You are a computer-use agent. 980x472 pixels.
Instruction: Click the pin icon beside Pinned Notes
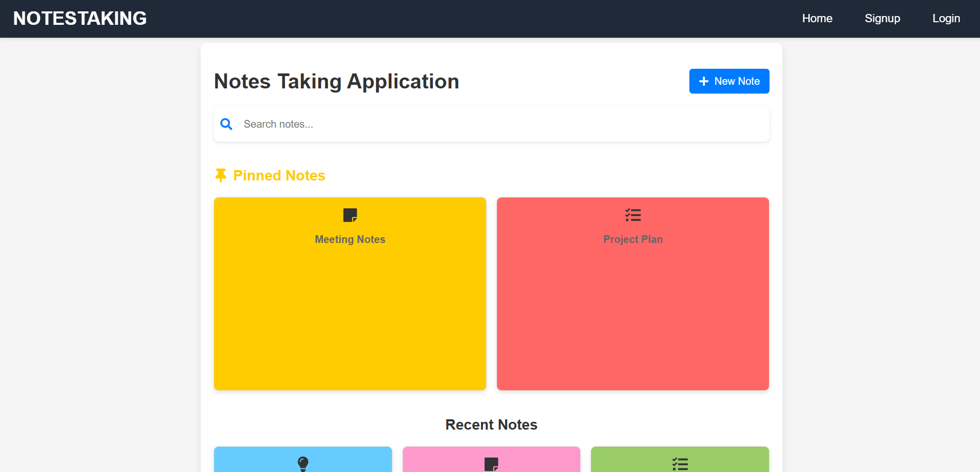pos(221,176)
